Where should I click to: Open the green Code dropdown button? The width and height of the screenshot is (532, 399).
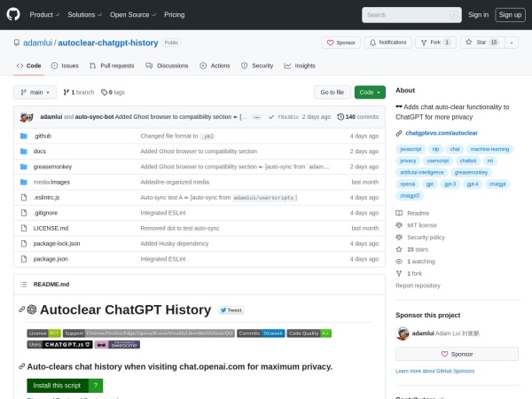point(370,92)
